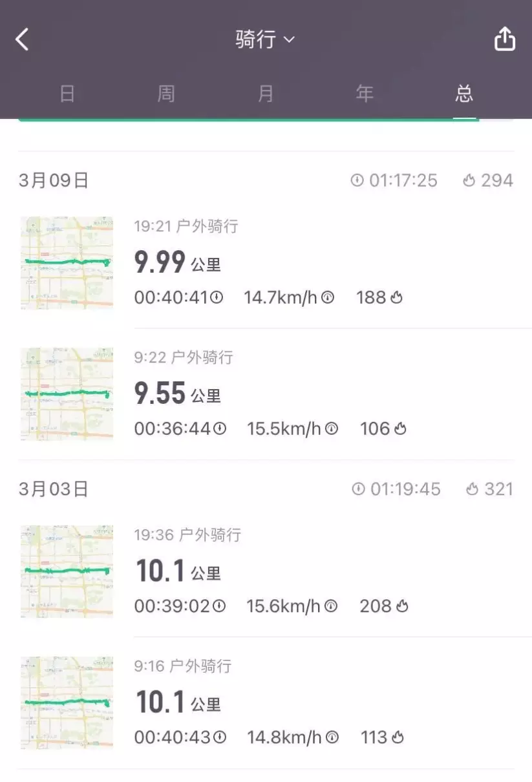
Task: Open the 19:36 ride map thumbnail
Action: coord(67,571)
